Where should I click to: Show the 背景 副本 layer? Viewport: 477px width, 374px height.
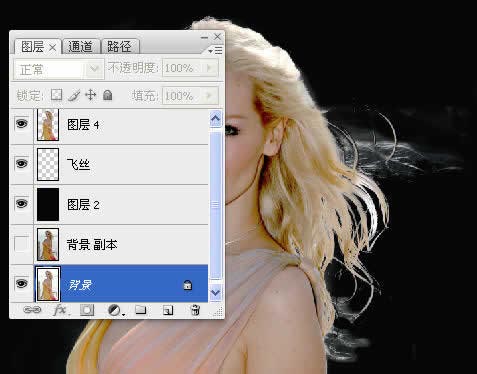[22, 244]
